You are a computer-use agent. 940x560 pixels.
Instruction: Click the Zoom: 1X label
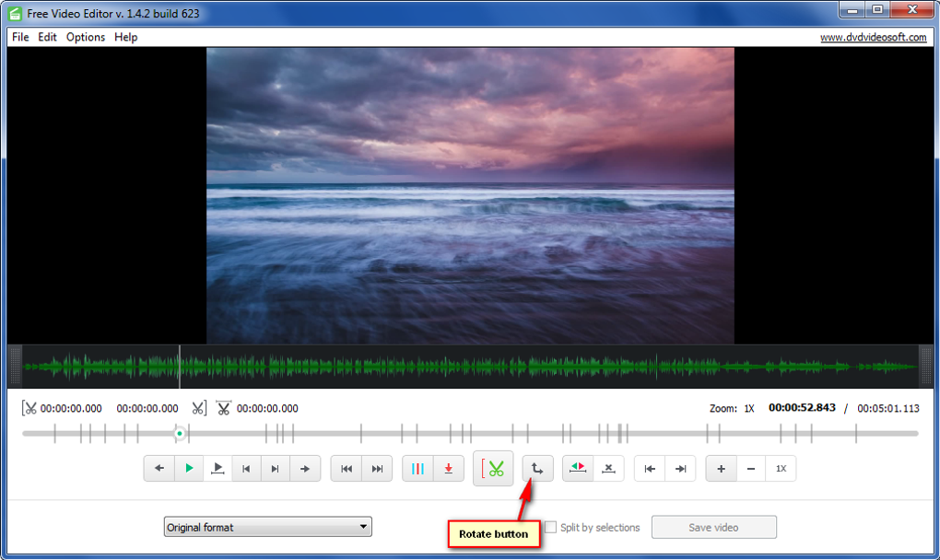732,408
